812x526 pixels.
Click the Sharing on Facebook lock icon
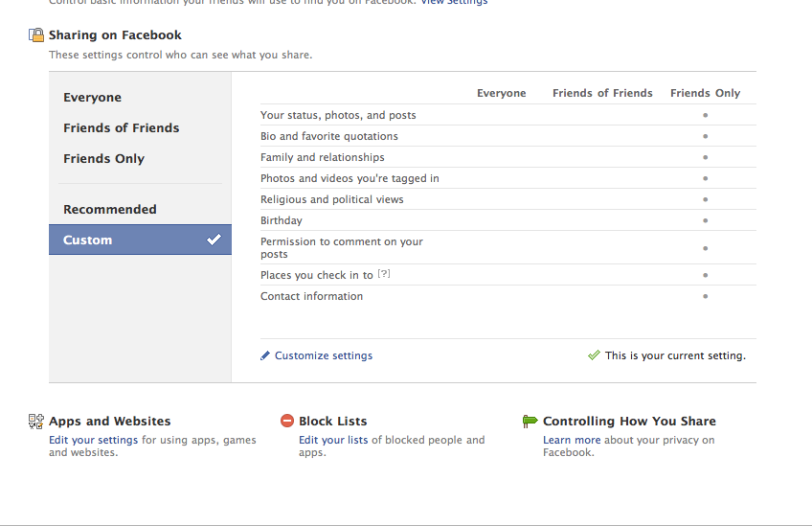click(36, 35)
